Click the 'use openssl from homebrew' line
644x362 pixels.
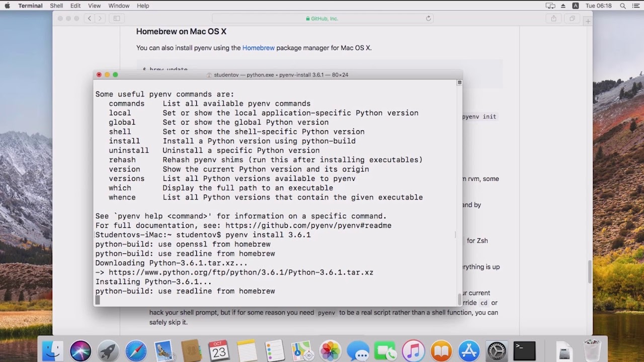pos(183,244)
